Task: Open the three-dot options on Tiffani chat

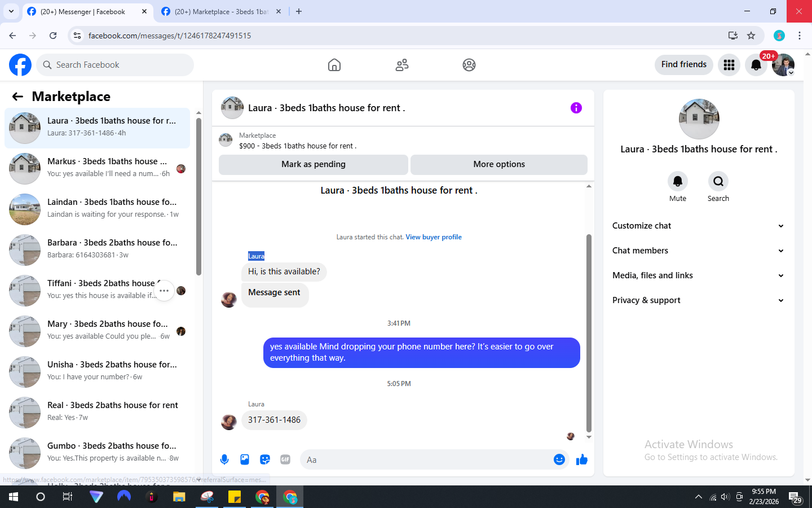Action: (x=164, y=291)
